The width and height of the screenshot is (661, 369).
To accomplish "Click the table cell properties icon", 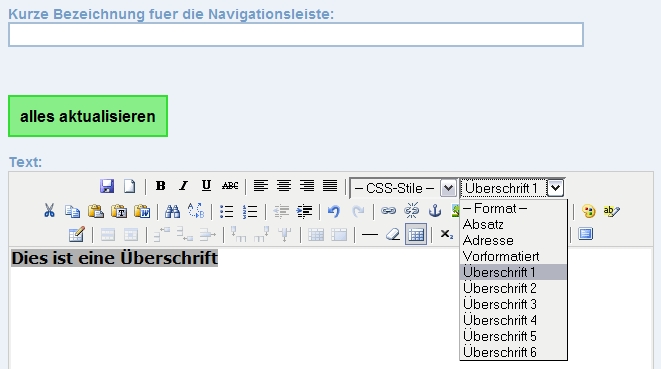I will (x=131, y=235).
